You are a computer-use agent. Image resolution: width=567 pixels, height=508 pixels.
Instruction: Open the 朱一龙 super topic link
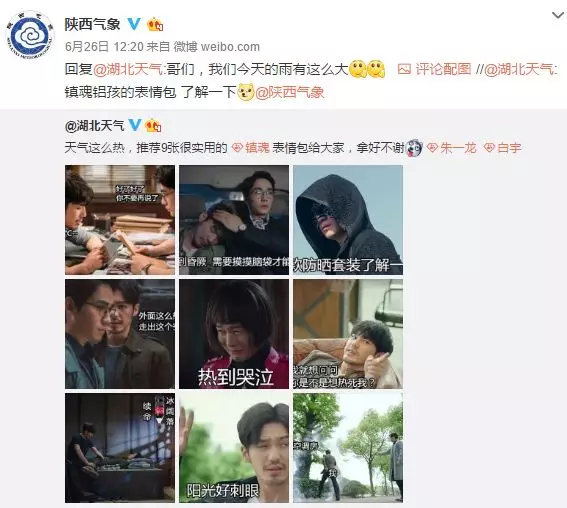coord(452,148)
